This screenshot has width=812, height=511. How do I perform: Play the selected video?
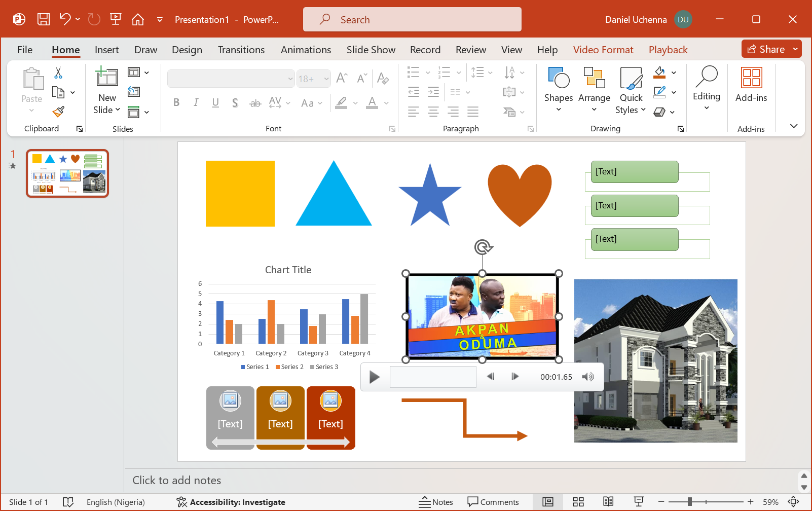pos(375,377)
